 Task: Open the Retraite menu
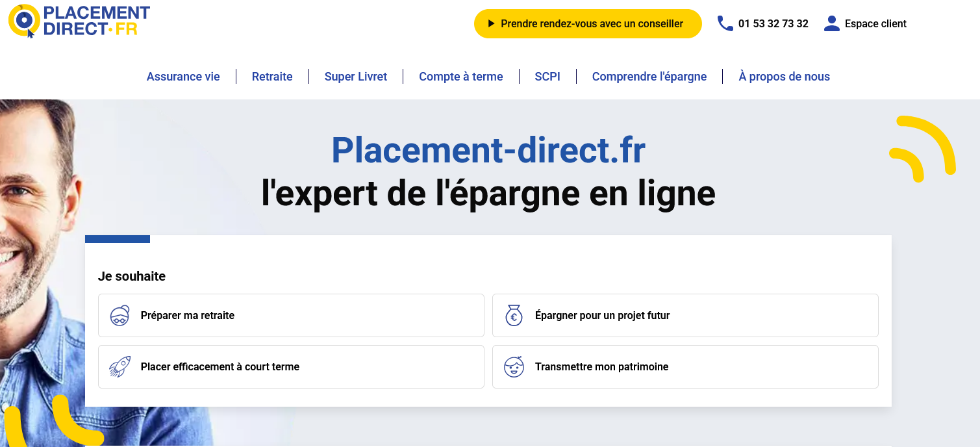271,76
